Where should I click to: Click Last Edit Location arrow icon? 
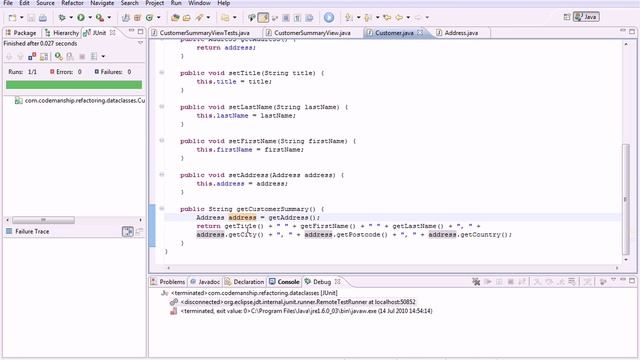[x=387, y=18]
